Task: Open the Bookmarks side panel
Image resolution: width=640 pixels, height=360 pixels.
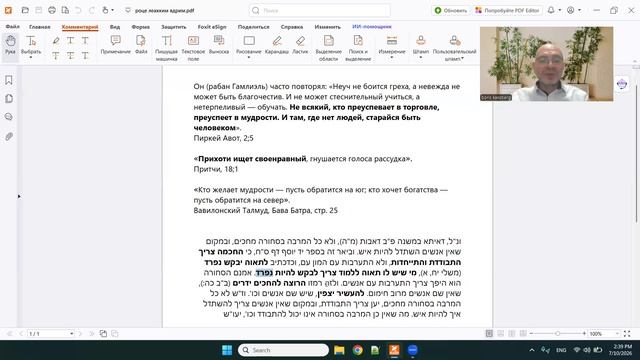Action: point(9,80)
